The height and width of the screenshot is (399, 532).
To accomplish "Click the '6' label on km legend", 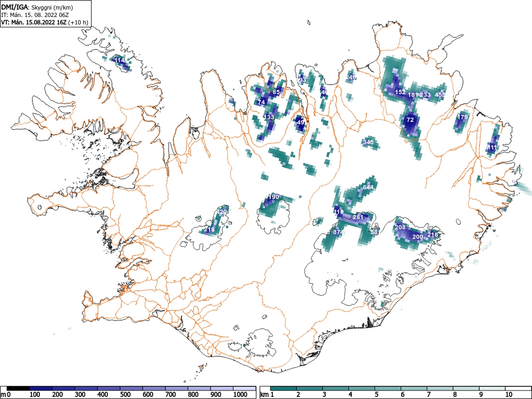I will [403, 395].
